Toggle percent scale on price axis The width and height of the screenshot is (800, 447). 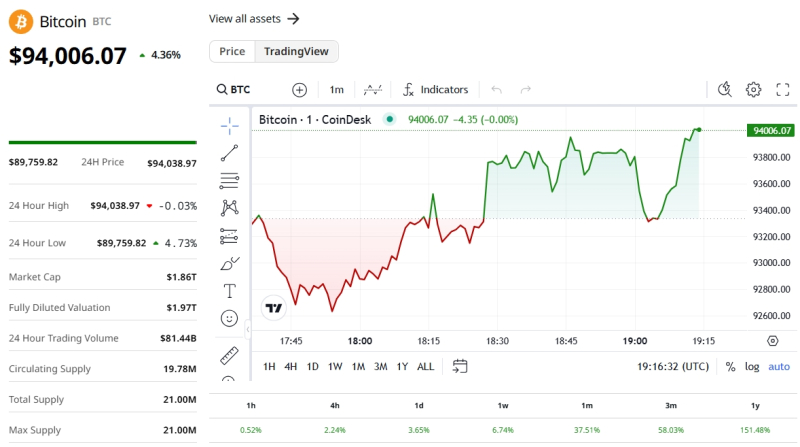pyautogui.click(x=730, y=367)
